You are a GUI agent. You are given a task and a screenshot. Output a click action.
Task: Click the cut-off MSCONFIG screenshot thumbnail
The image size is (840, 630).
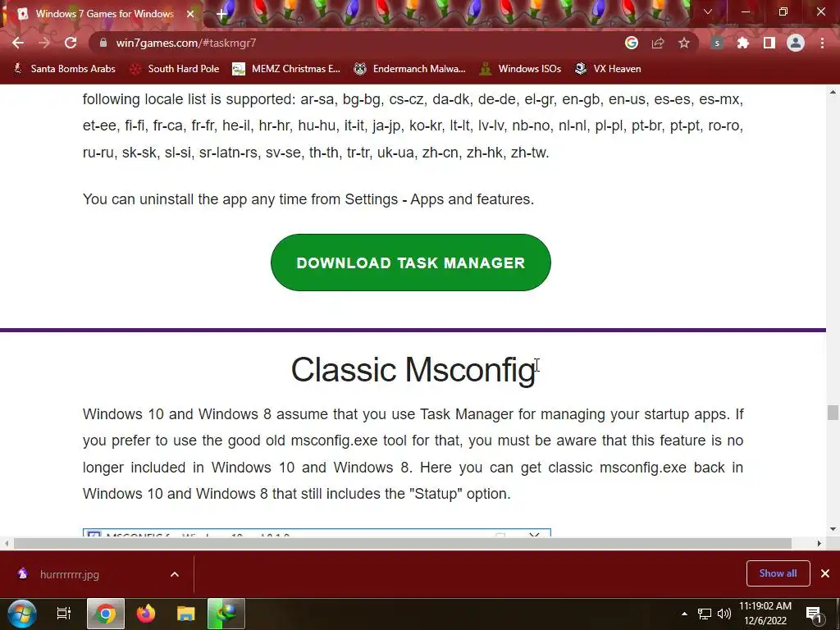(317, 533)
